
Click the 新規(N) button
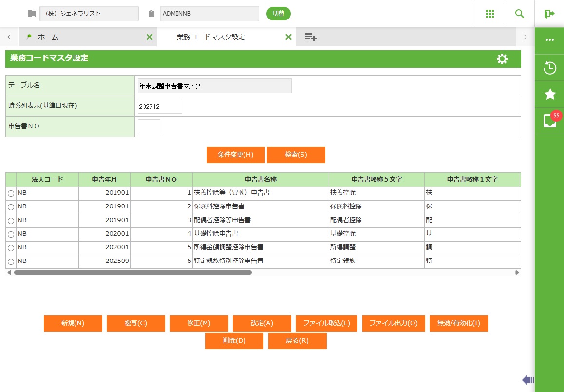tap(73, 323)
